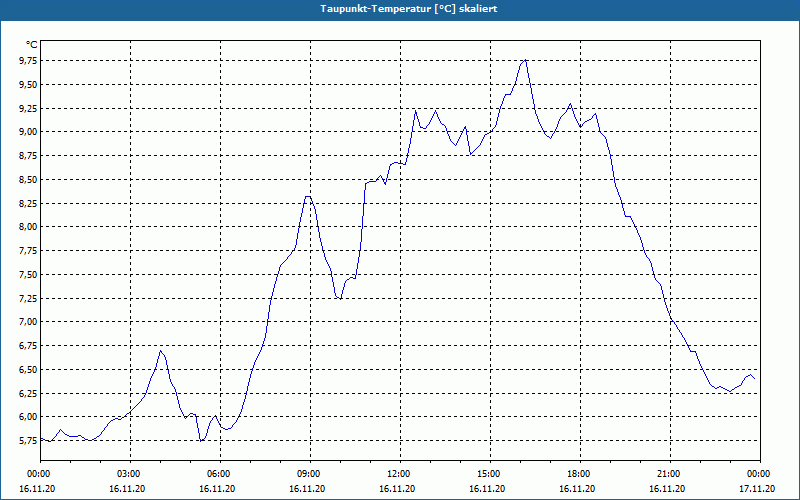Click the 06:00 time axis label
800x500 pixels.
[220, 474]
